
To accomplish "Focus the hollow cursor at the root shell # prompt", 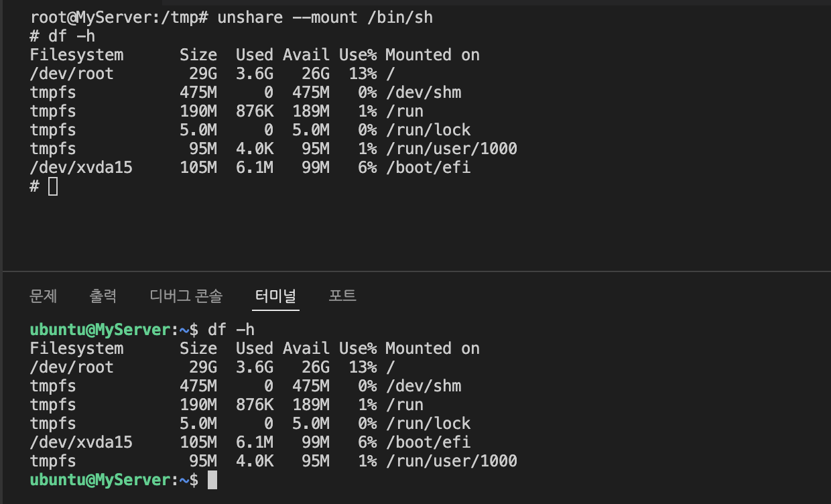I will point(54,186).
